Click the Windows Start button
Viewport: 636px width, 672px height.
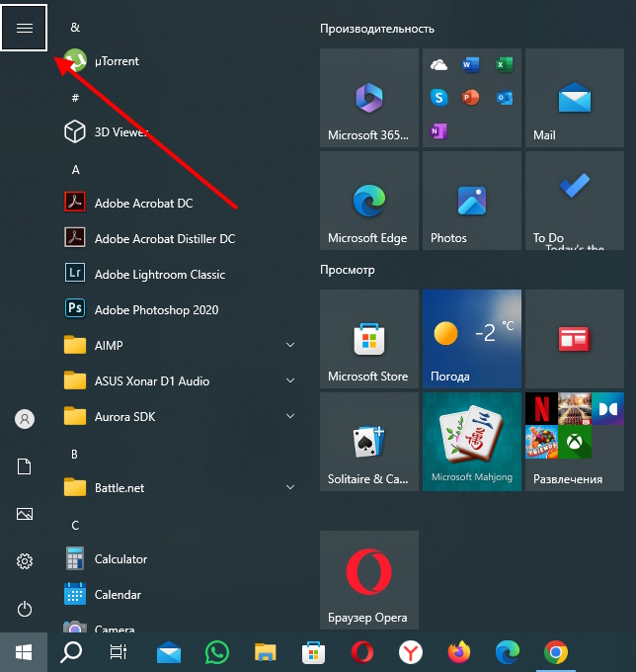point(24,652)
